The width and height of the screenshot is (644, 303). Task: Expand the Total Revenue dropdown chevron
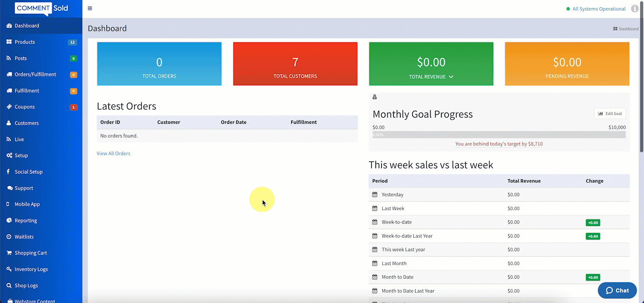(451, 77)
